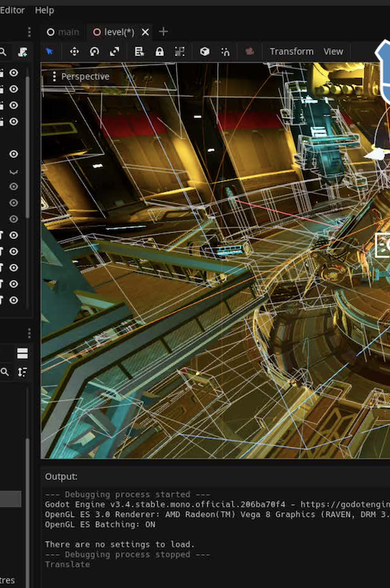Click the scene tree filter search icon
Viewport: 390px width, 588px height.
(x=3, y=51)
